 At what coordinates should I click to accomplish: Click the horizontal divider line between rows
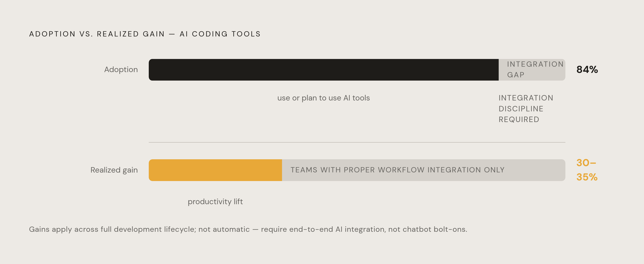(x=357, y=142)
